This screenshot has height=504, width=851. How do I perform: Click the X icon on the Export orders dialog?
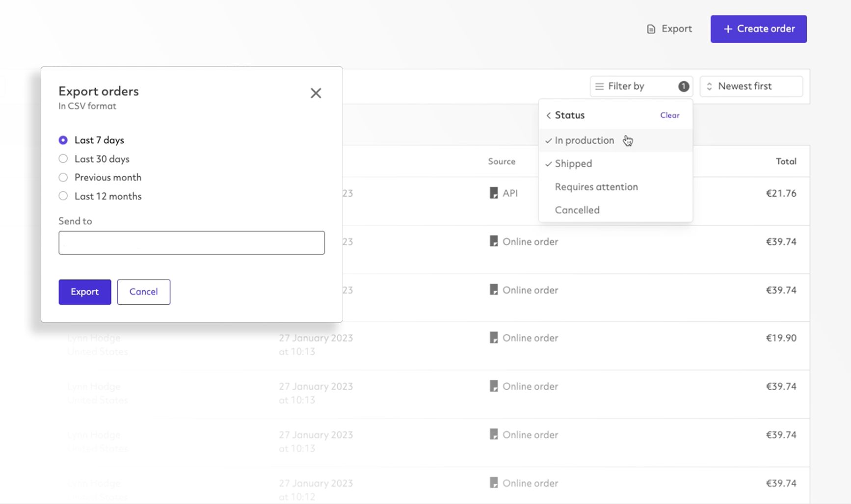316,93
